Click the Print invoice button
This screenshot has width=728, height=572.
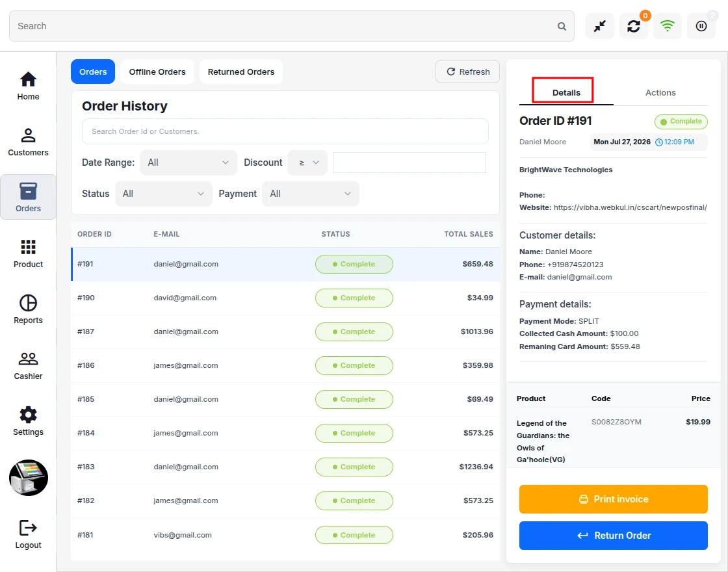click(613, 499)
